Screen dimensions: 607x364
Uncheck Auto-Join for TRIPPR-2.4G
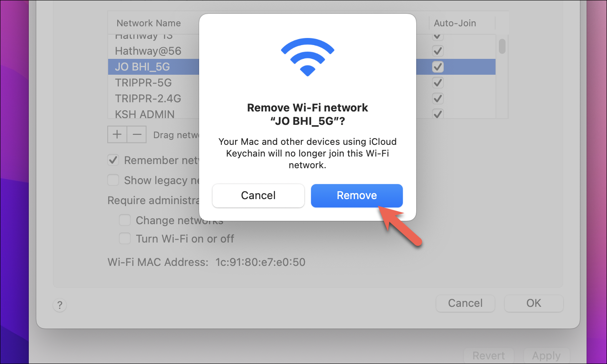point(438,99)
